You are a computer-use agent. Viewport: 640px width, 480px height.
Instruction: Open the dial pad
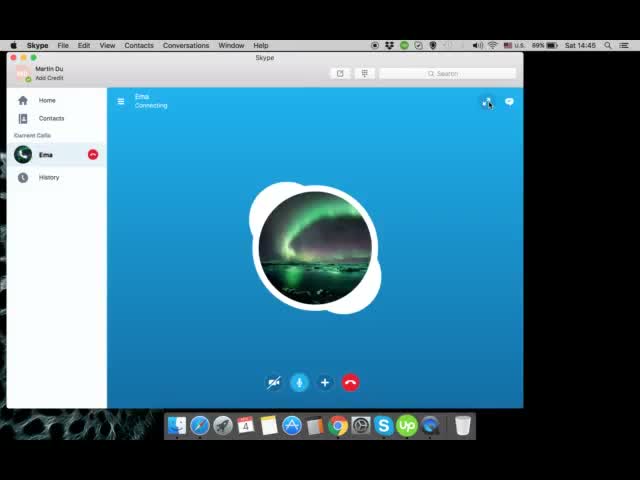(364, 73)
